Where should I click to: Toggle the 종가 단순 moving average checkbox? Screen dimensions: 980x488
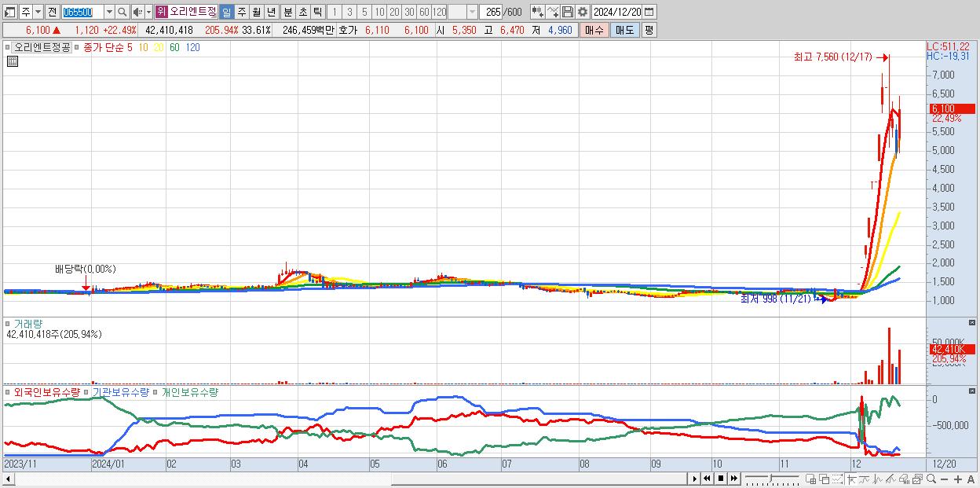77,47
